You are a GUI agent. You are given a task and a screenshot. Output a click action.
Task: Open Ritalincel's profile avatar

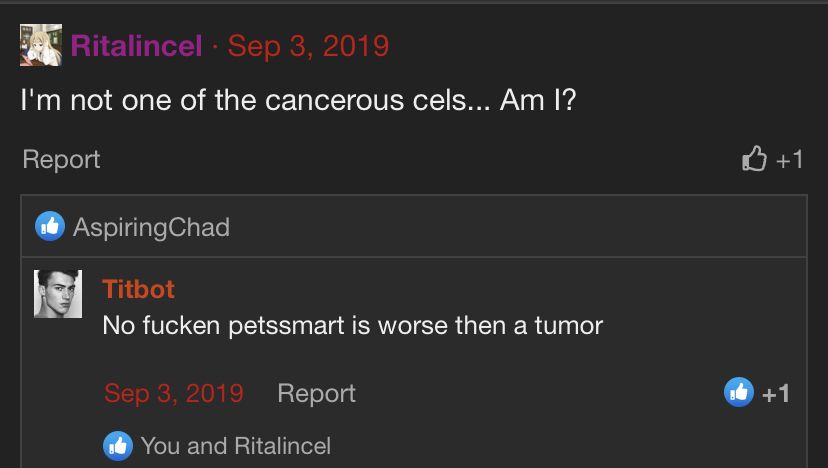40,46
